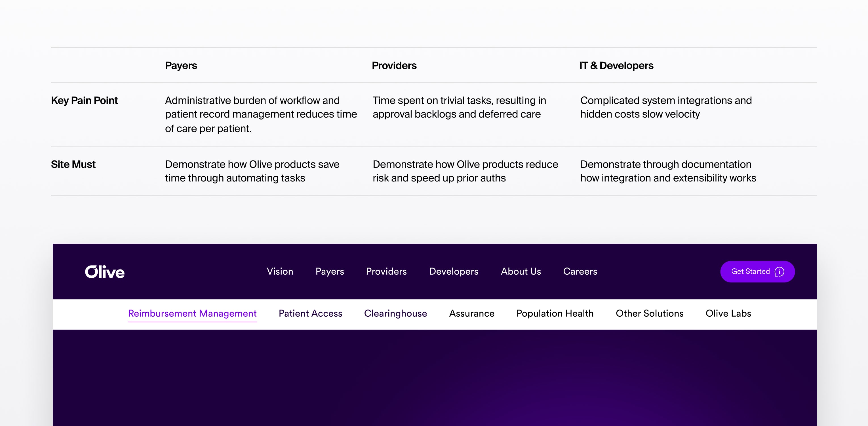
Task: Open the Other Solutions tab
Action: click(x=650, y=313)
